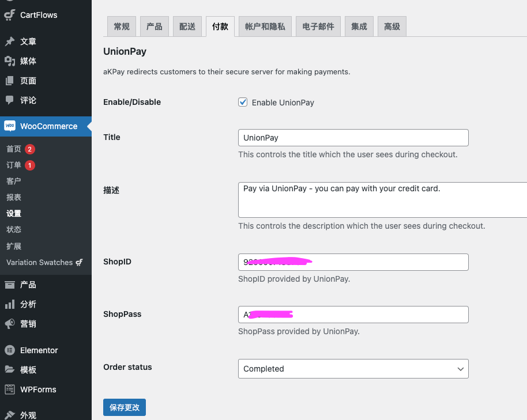Click the pin icon beside 文章

(10, 41)
